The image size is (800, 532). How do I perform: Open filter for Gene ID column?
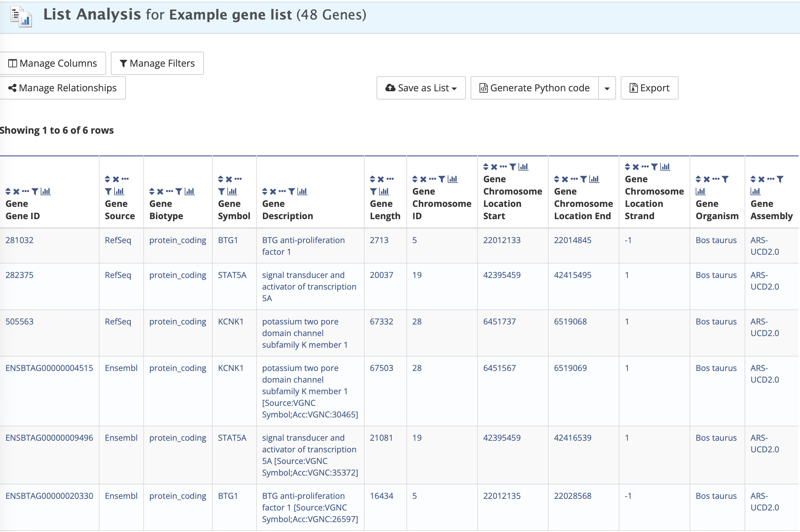pos(35,191)
